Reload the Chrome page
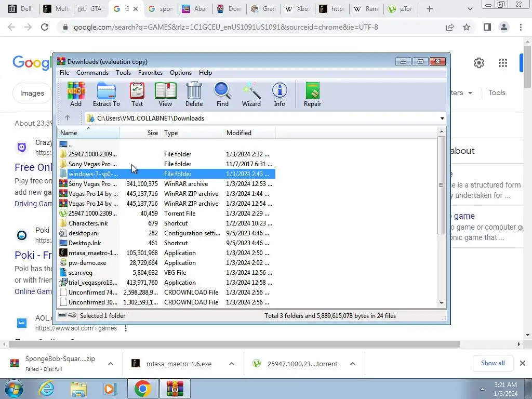This screenshot has width=532, height=399. pos(45,27)
